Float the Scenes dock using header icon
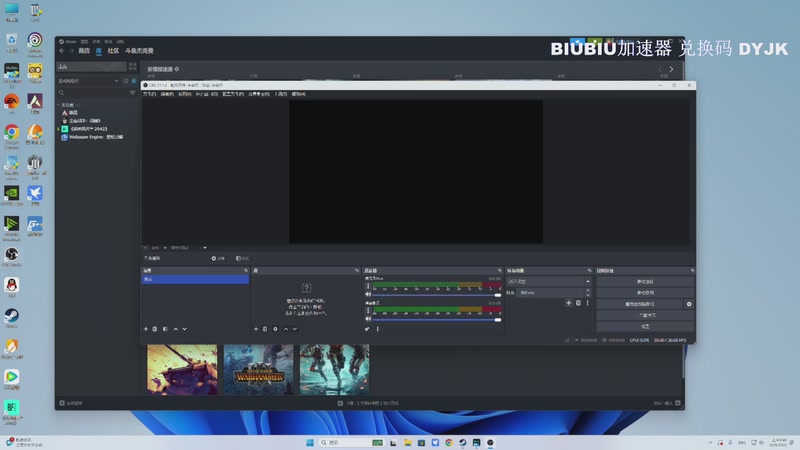Screen dimensions: 800x450 246,270
